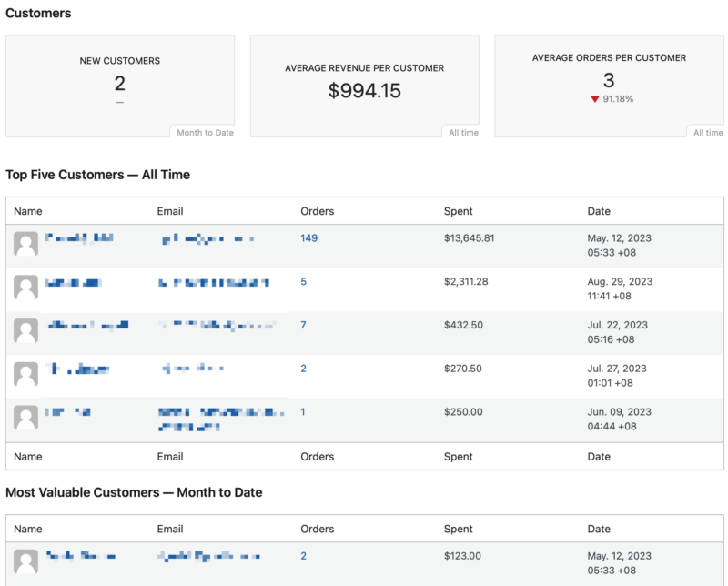Image resolution: width=728 pixels, height=586 pixels.
Task: Select the avatar in the $2,311.28 row
Action: click(26, 288)
